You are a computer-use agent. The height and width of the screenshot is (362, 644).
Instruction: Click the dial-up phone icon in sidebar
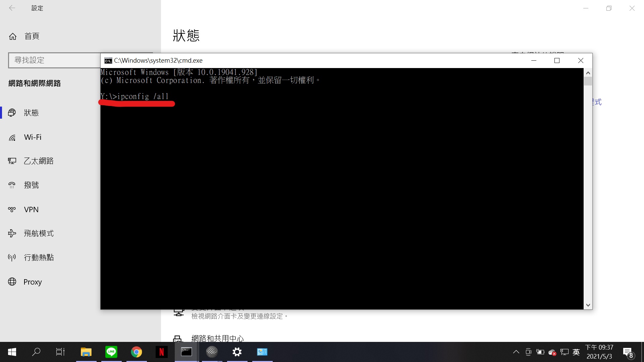(x=12, y=185)
